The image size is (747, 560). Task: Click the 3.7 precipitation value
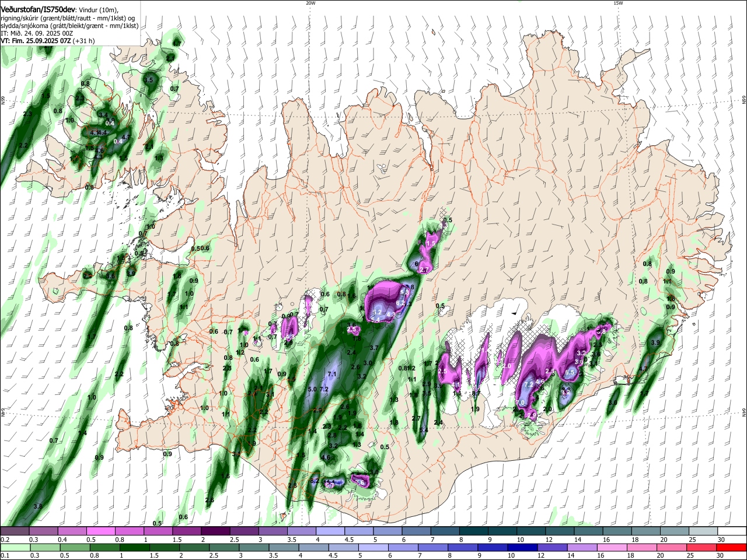pos(374,348)
